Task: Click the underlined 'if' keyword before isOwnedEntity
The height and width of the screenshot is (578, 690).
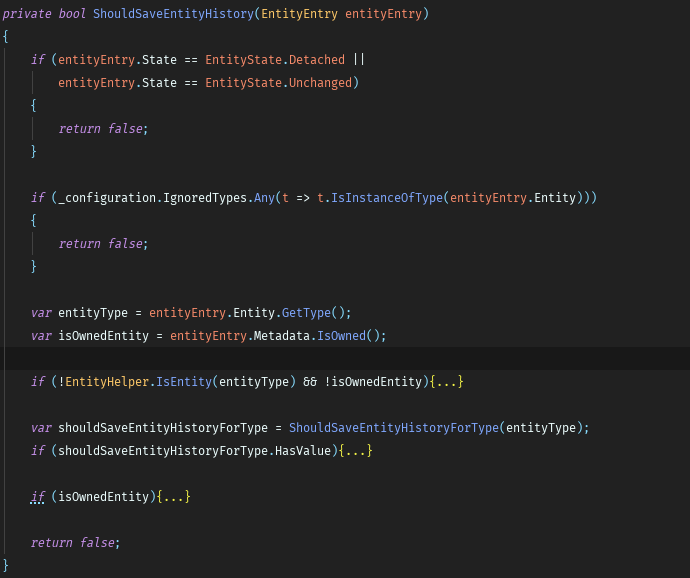Action: [x=38, y=497]
